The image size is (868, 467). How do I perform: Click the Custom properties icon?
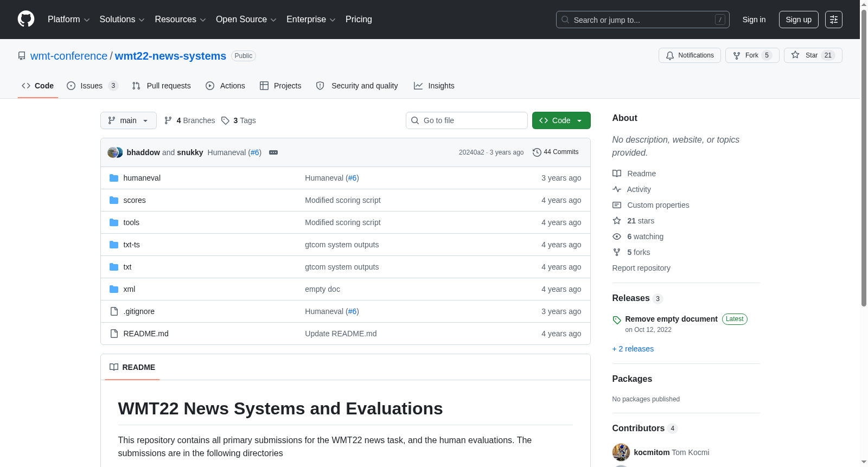(x=617, y=205)
